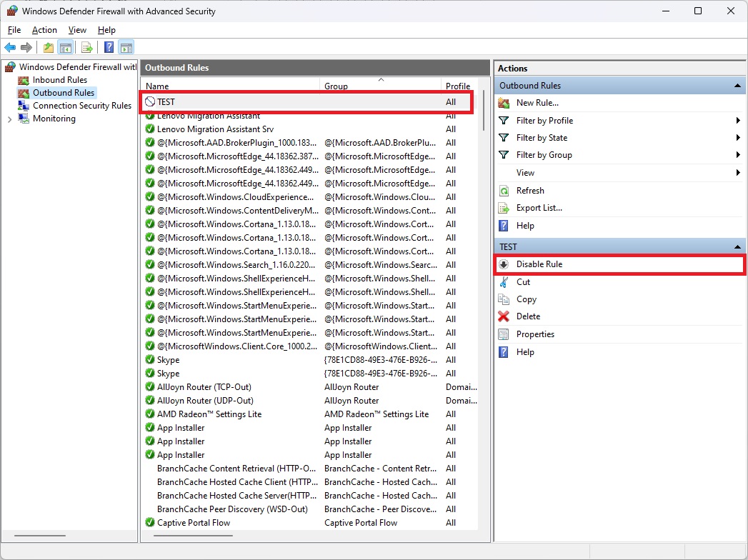Click the Disable Rule action label
The height and width of the screenshot is (560, 748).
[539, 264]
